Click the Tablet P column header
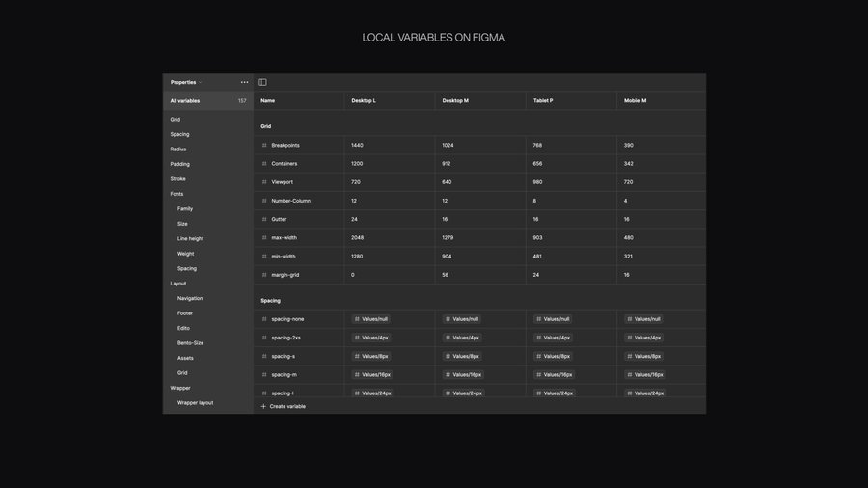The height and width of the screenshot is (488, 868). [x=543, y=100]
